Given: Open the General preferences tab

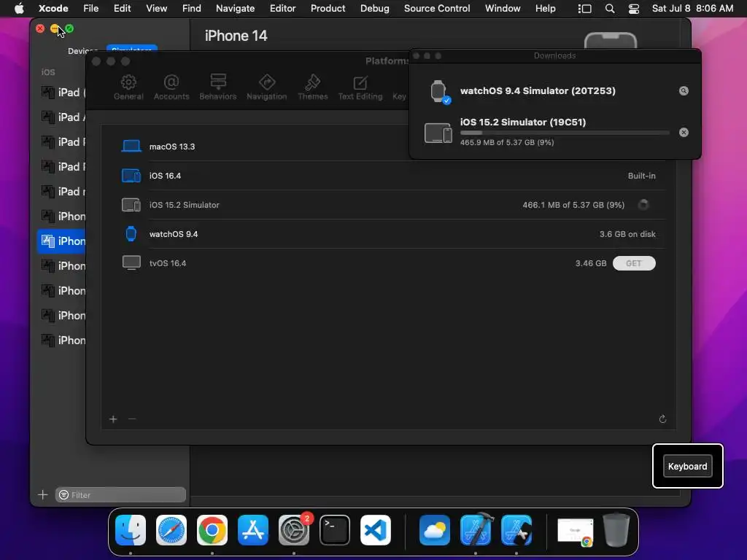Looking at the screenshot, I should pos(128,87).
